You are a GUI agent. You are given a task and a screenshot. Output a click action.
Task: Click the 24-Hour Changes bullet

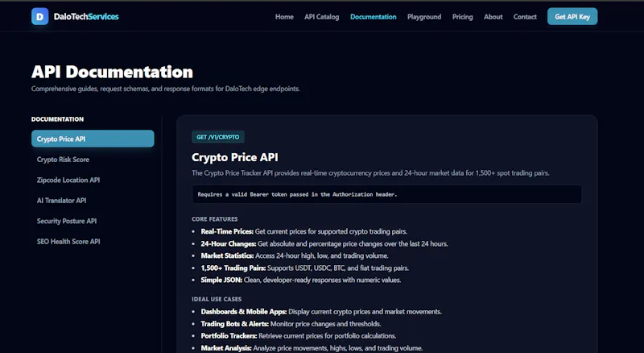pyautogui.click(x=324, y=244)
